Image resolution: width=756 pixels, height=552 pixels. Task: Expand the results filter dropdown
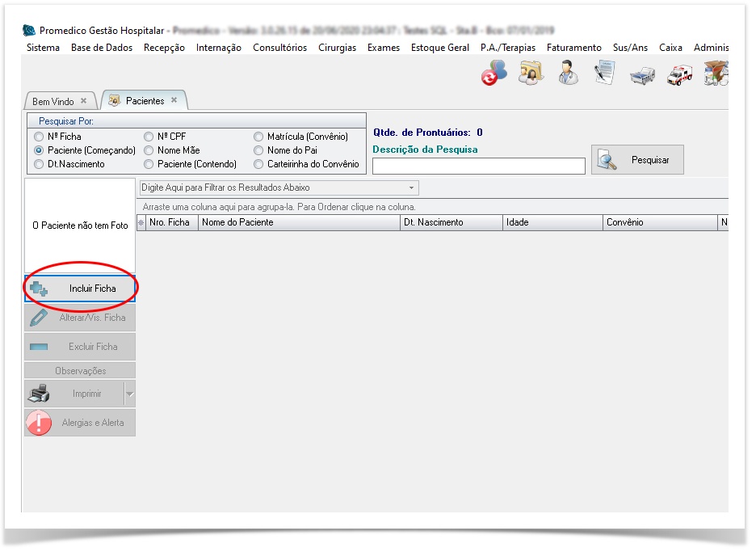pos(412,188)
